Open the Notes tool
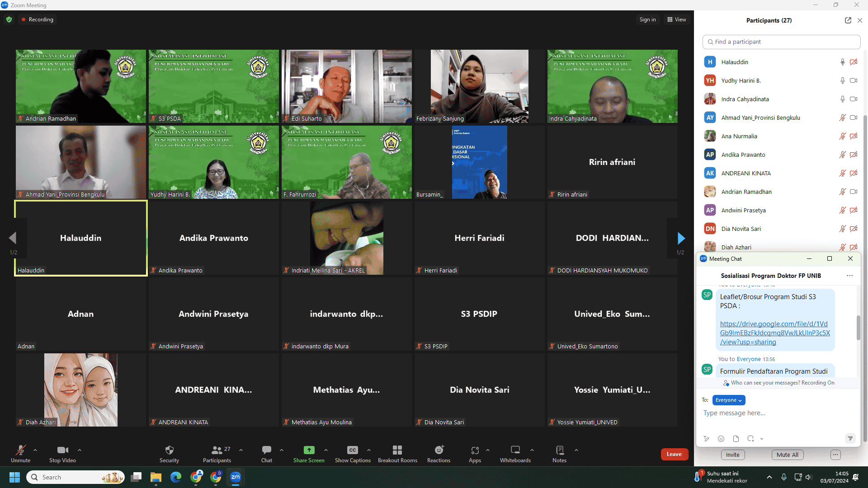The image size is (868, 488). pos(559,454)
